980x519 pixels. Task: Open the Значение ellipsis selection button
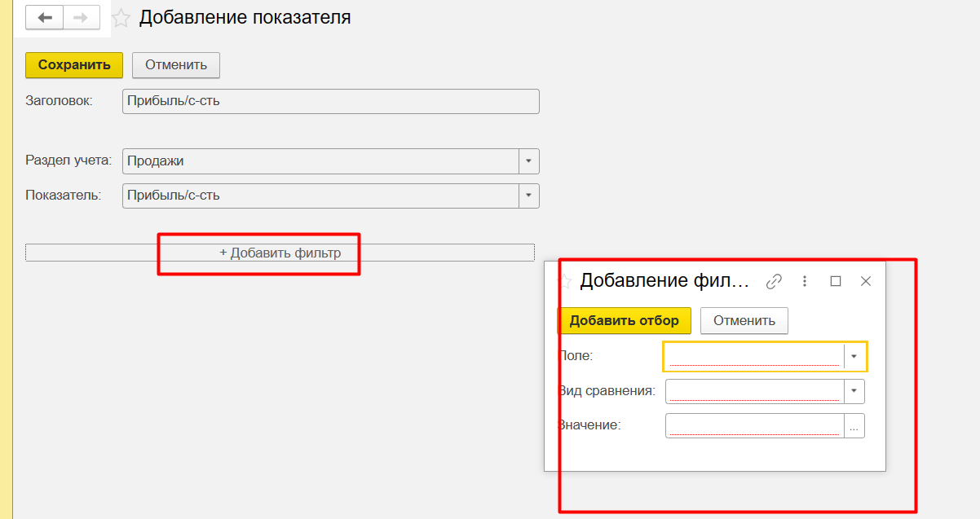(854, 426)
